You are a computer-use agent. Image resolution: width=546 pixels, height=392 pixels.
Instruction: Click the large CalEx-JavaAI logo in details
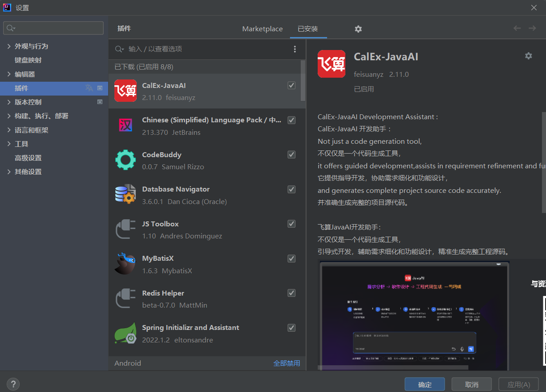332,64
